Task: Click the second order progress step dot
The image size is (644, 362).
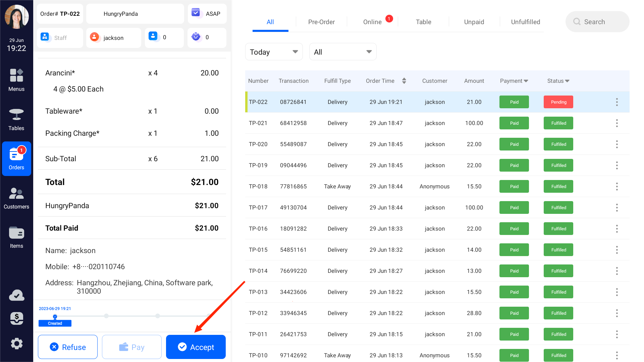Action: coord(106,316)
